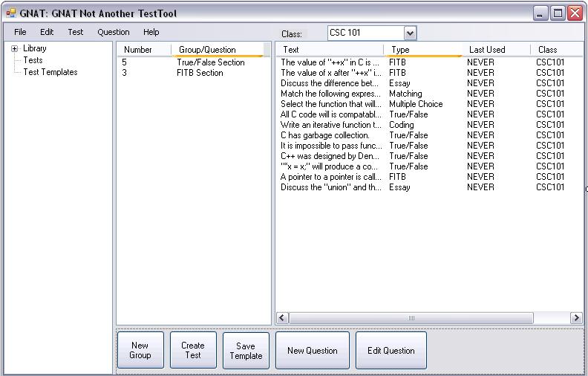Screen dimensions: 588x376
Task: Open the File menu
Action: point(20,32)
